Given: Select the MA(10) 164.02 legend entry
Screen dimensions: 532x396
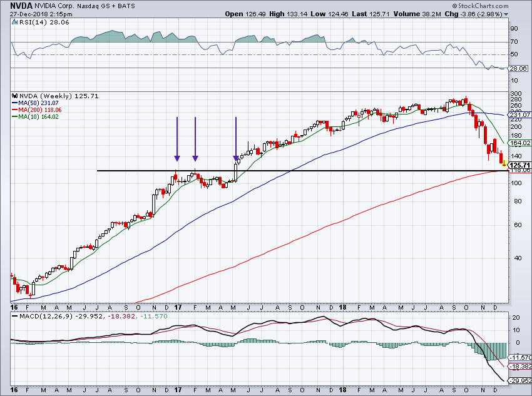Looking at the screenshot, I should [35, 116].
